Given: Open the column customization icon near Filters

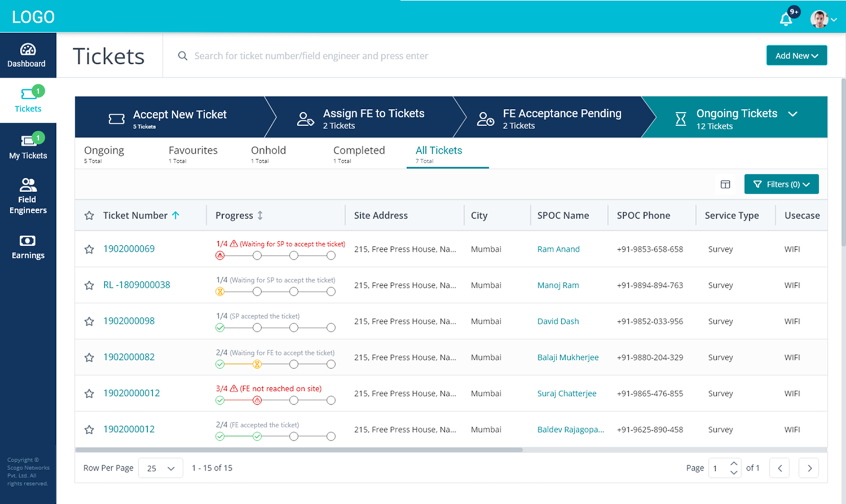Looking at the screenshot, I should point(725,184).
